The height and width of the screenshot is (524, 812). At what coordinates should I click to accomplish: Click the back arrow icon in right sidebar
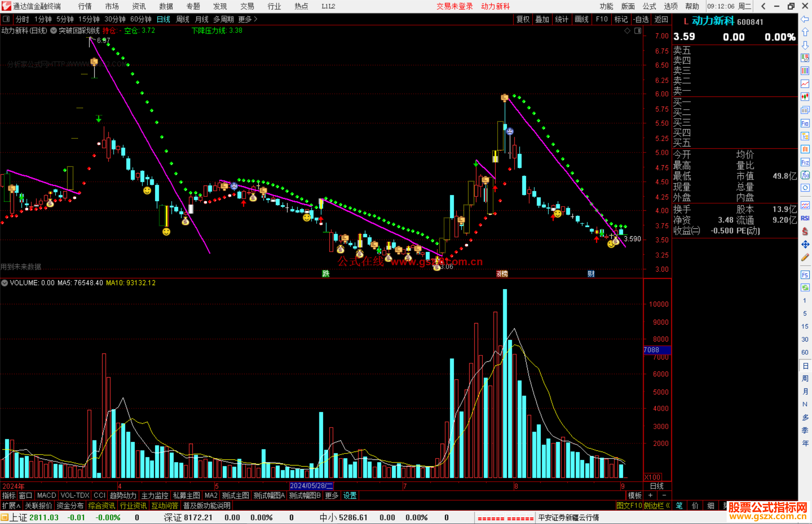pos(805,19)
